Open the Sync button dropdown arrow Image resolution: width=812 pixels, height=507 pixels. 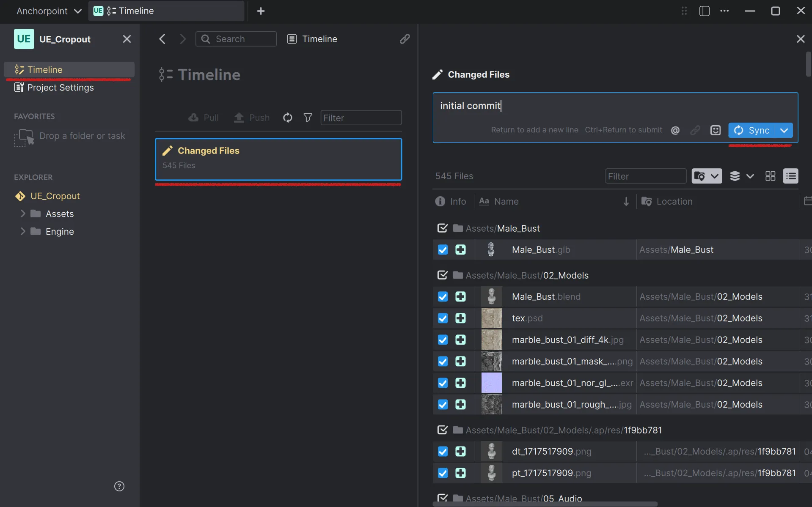pyautogui.click(x=784, y=130)
